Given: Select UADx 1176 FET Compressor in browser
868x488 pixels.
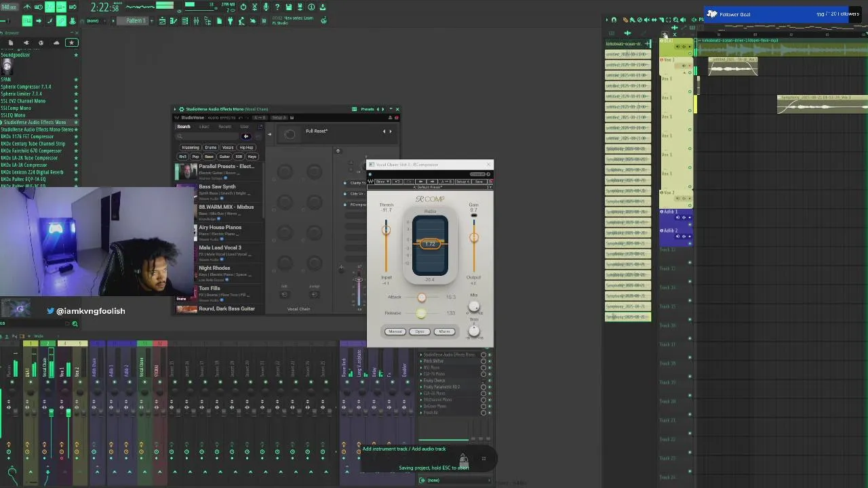Looking at the screenshot, I should click(x=27, y=136).
